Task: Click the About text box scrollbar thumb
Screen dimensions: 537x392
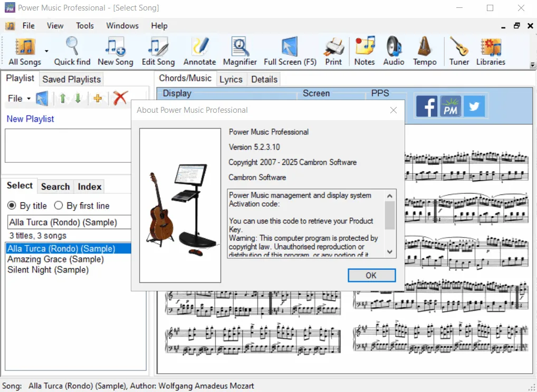Action: [x=389, y=215]
